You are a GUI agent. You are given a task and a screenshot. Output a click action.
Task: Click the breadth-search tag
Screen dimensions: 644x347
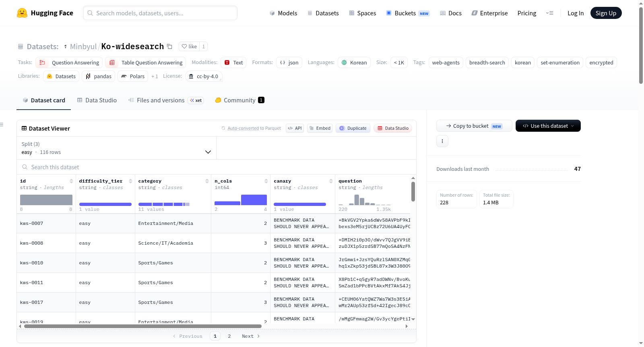487,62
